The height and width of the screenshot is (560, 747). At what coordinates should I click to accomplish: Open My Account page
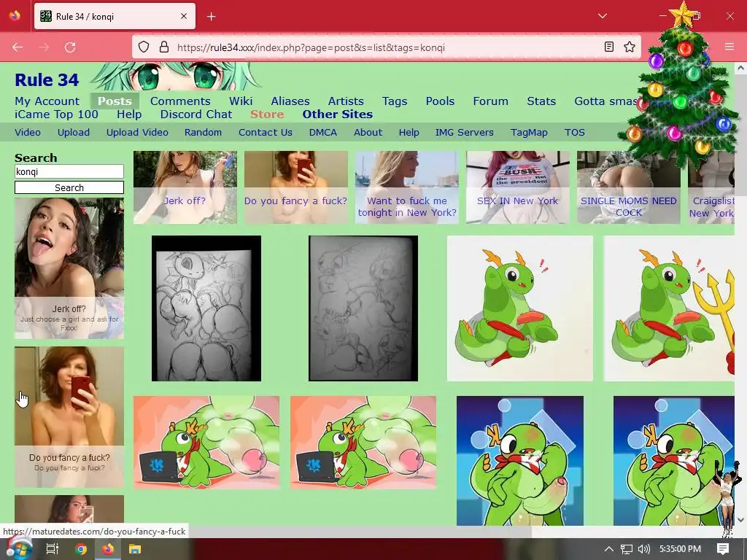pyautogui.click(x=47, y=101)
